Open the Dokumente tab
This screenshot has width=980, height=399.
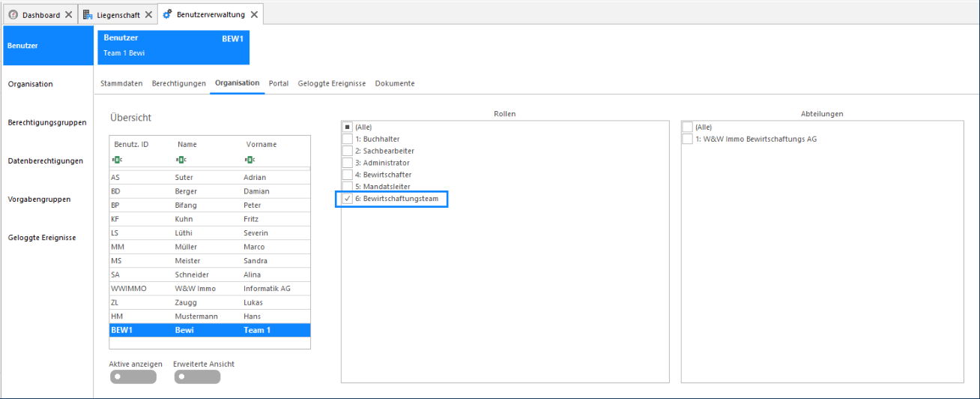pos(395,83)
